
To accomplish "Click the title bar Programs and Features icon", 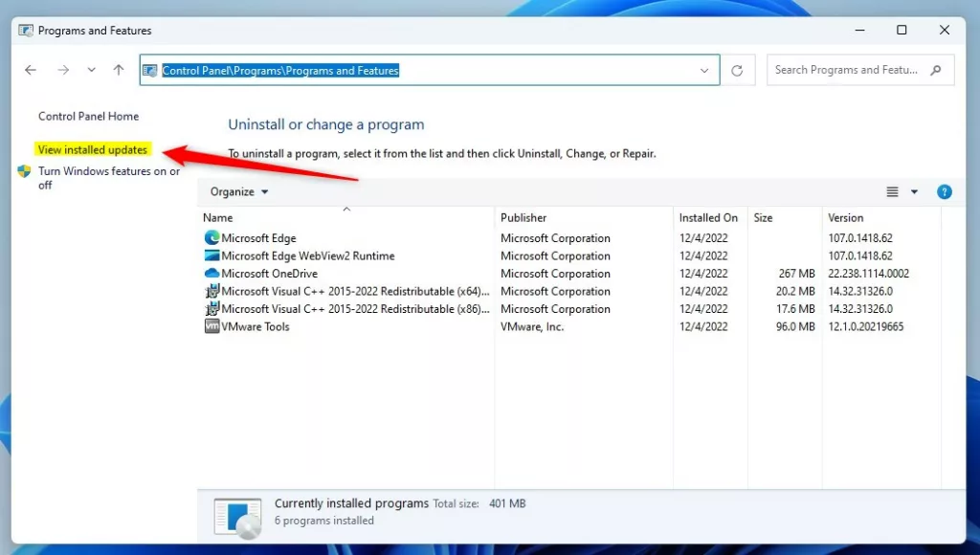I will coord(26,30).
